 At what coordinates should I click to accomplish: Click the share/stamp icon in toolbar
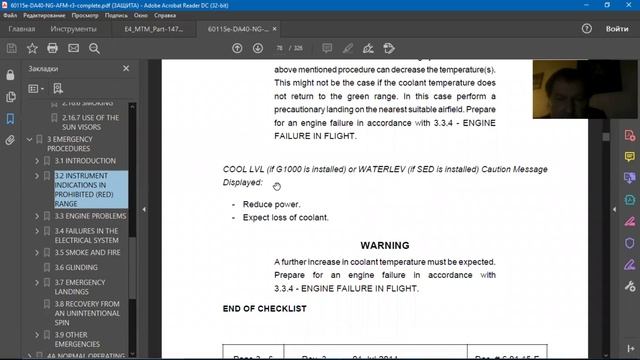(389, 48)
